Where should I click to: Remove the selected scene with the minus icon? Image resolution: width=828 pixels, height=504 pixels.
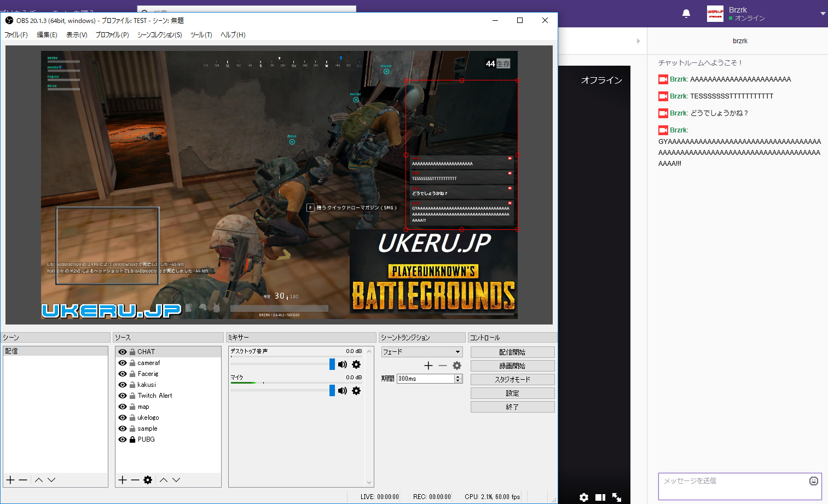click(x=23, y=480)
